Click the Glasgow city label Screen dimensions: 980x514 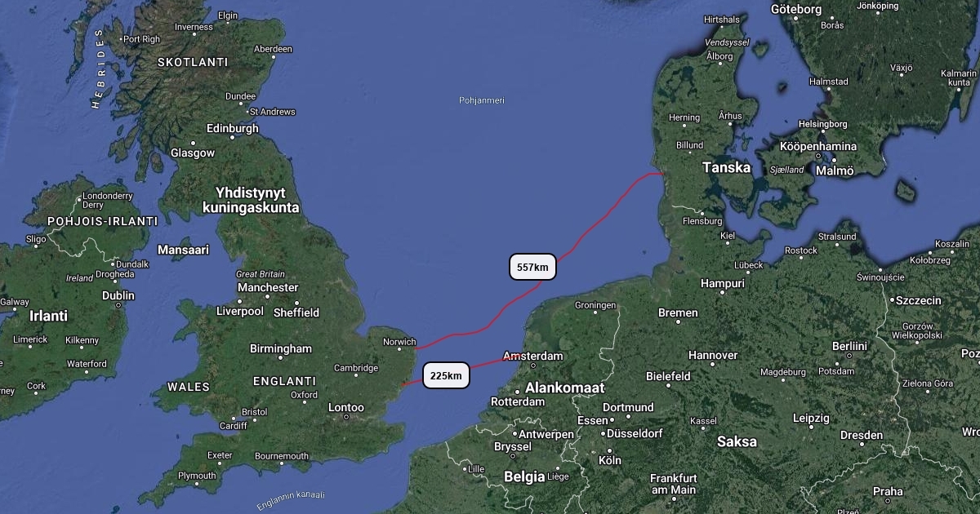click(x=193, y=153)
